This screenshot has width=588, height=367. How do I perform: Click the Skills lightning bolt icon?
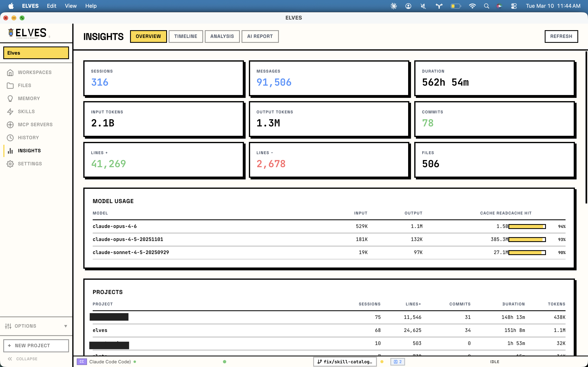tap(10, 112)
